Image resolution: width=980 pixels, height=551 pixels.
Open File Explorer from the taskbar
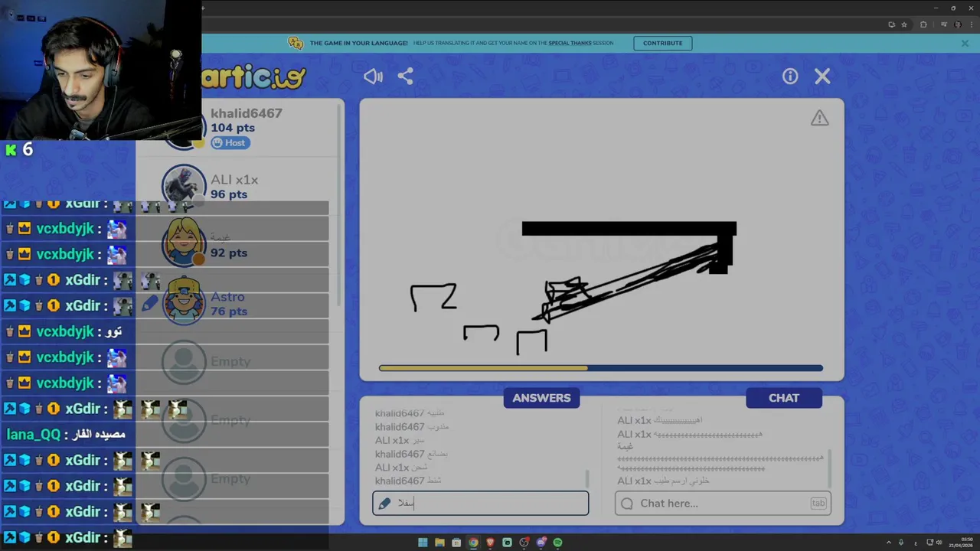pos(439,543)
